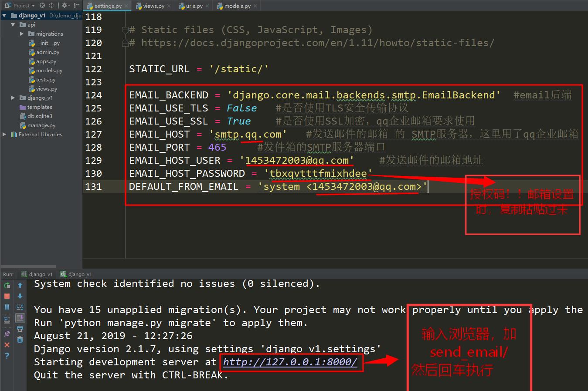The image size is (588, 391).
Task: Close the models.py editor tab
Action: (255, 6)
